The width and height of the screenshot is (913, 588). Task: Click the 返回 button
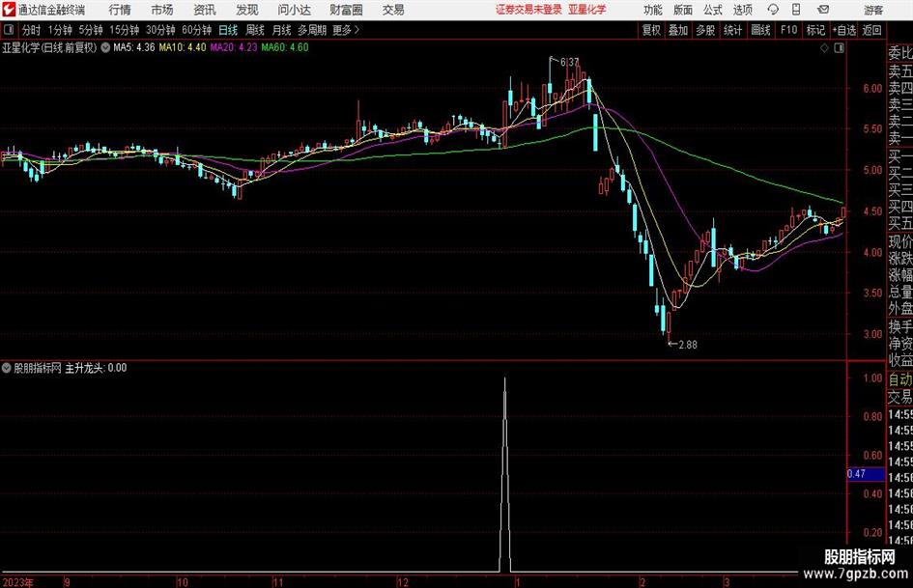(x=871, y=30)
